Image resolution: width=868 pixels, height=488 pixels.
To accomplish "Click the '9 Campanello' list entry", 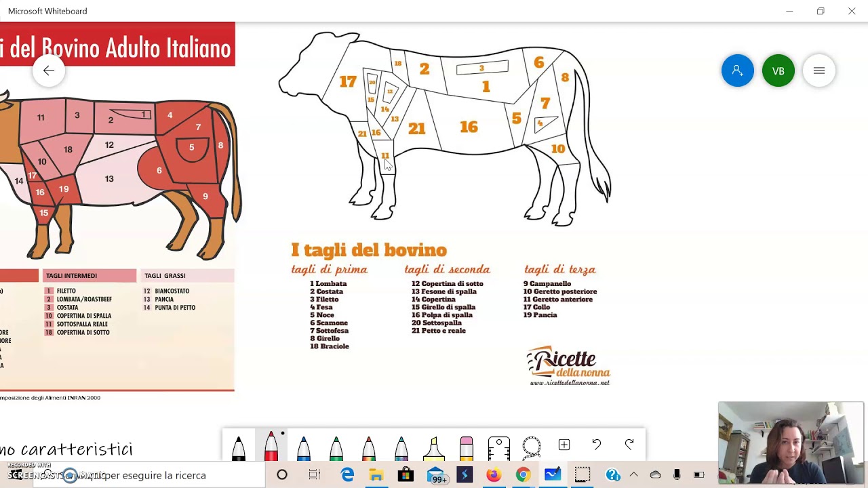I will click(547, 284).
